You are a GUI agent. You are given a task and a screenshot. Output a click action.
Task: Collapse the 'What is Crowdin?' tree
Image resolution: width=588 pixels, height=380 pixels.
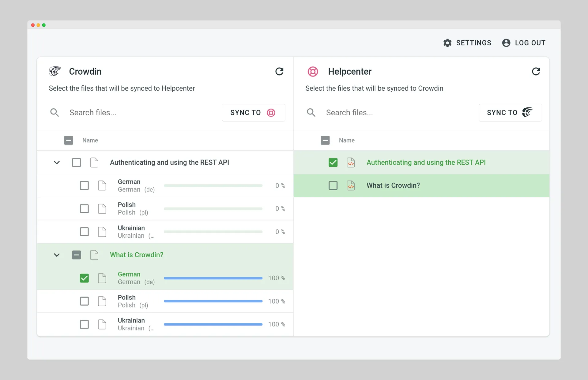[57, 255]
